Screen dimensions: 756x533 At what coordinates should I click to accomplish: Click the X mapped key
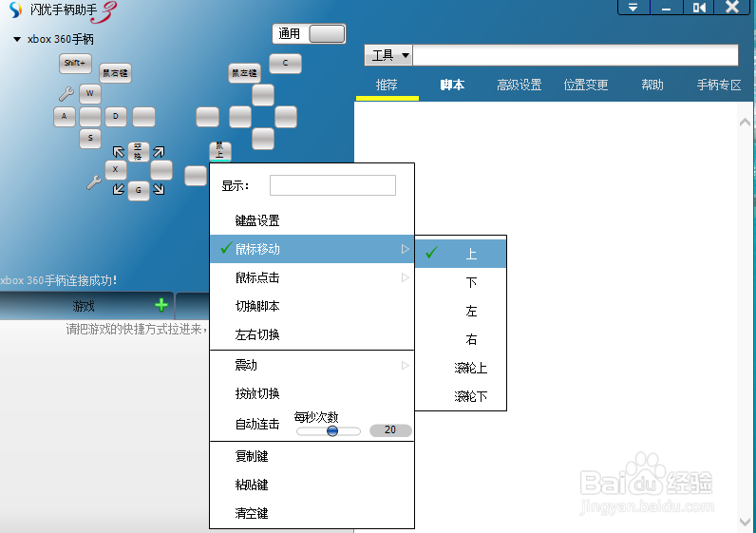pyautogui.click(x=116, y=170)
